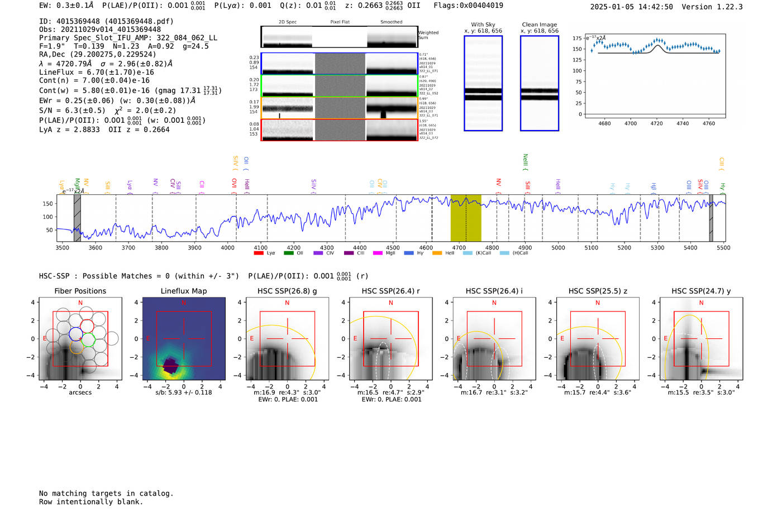Open the HSC SSP(26.4) r image

391,339
